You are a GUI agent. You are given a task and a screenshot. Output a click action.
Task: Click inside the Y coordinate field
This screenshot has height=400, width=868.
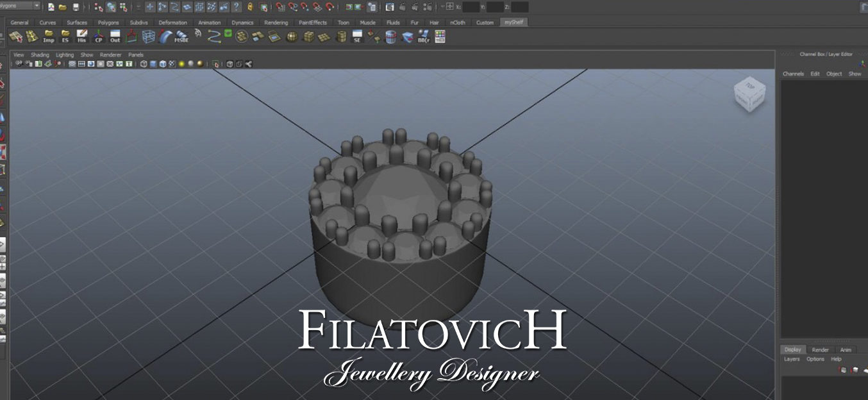point(495,7)
